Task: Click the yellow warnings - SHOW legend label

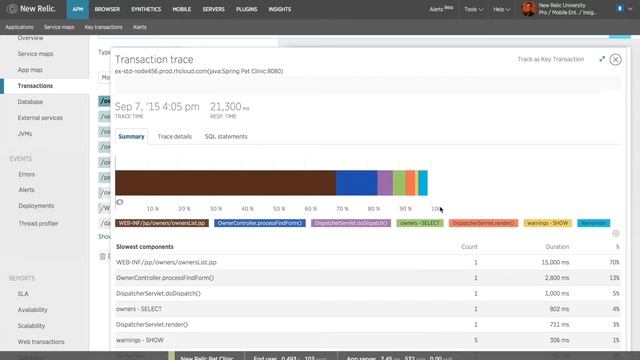Action: [548, 223]
